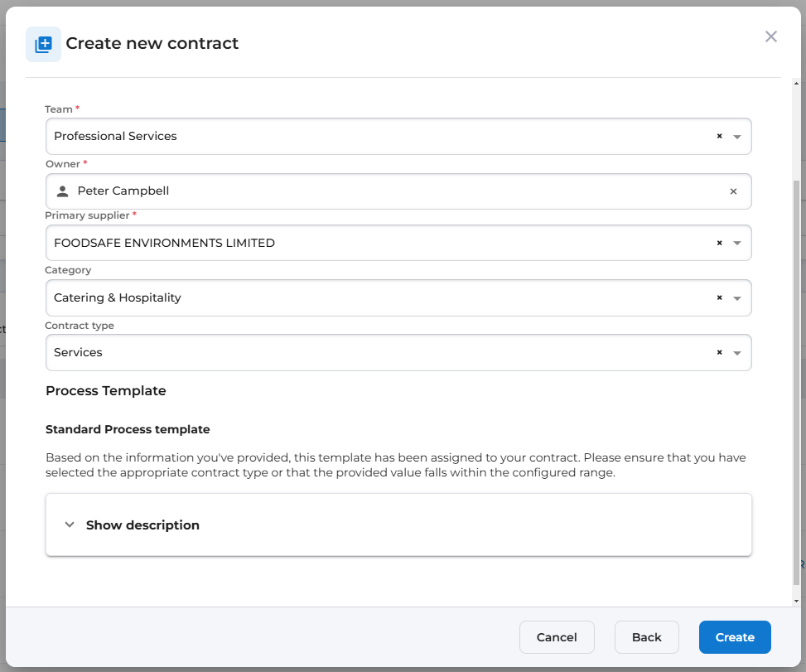Close the Create new contract dialog

click(x=770, y=36)
